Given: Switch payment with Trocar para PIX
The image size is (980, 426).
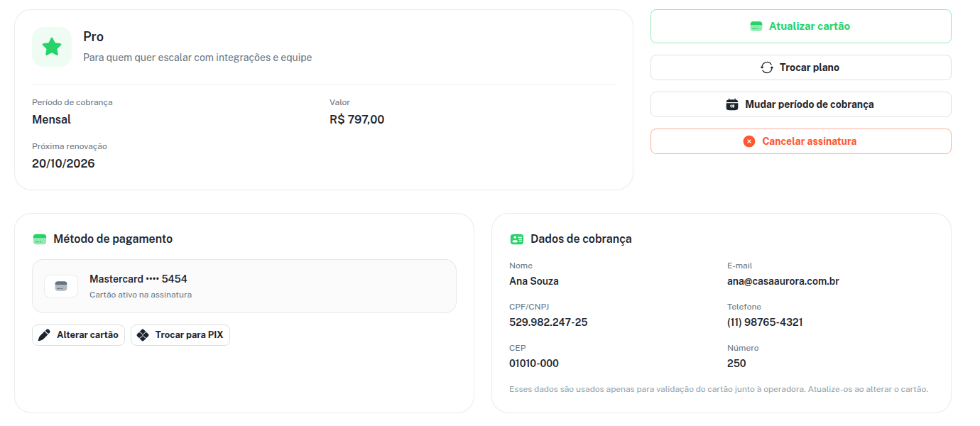Looking at the screenshot, I should click(180, 335).
